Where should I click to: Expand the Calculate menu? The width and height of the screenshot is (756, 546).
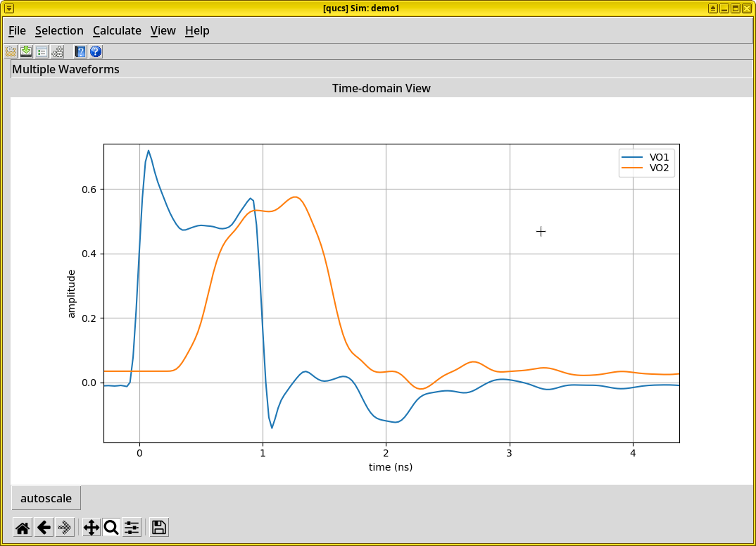pos(117,30)
